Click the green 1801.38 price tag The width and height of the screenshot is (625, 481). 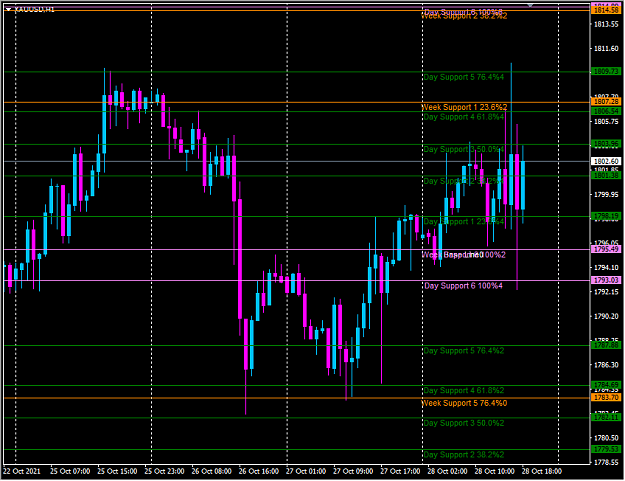[606, 176]
